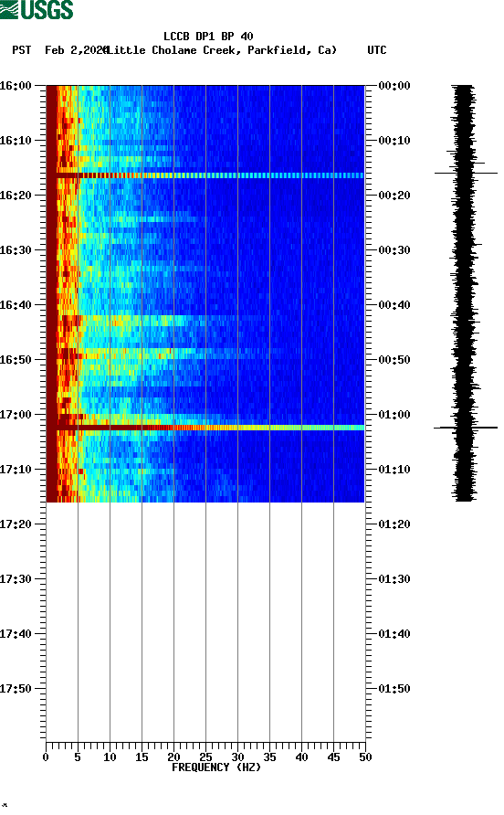Click the strong event streak near 17:02
The image size is (504, 815).
point(205,428)
